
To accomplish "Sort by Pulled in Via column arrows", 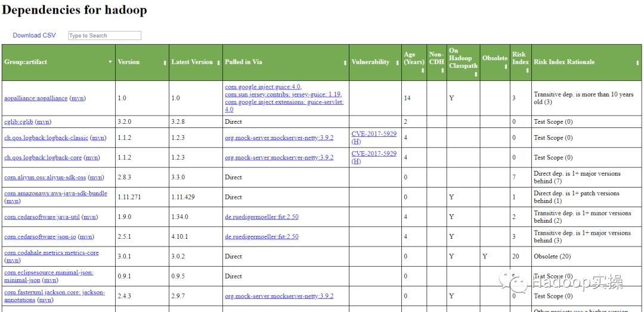I will (345, 63).
